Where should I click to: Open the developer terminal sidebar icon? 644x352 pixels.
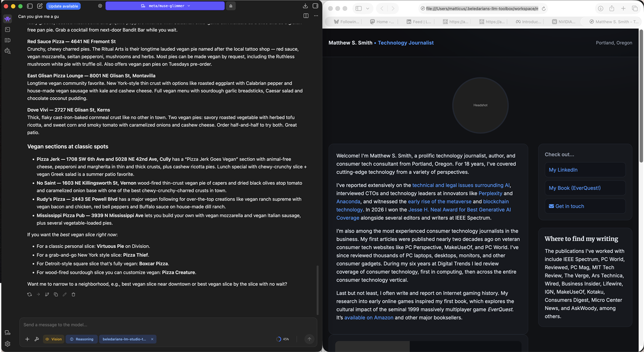click(8, 30)
